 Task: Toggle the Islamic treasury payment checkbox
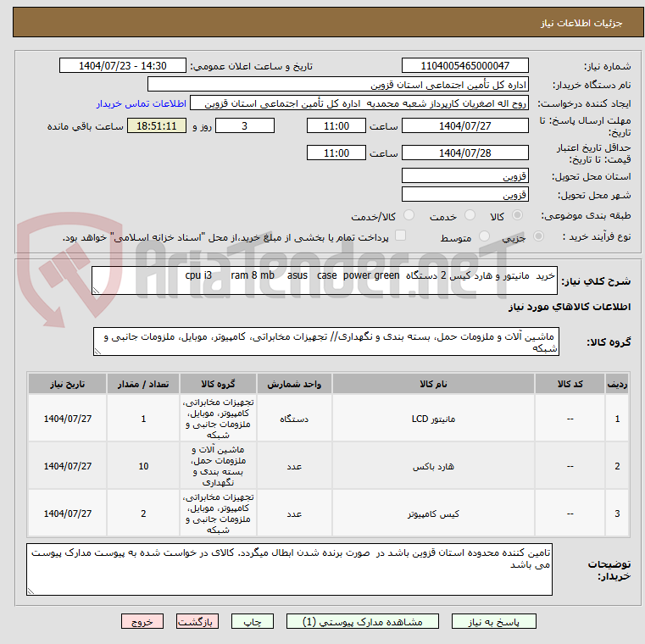(x=400, y=236)
